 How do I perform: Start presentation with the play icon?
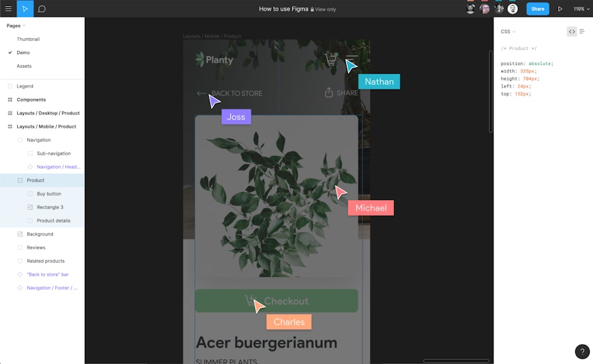tap(560, 9)
